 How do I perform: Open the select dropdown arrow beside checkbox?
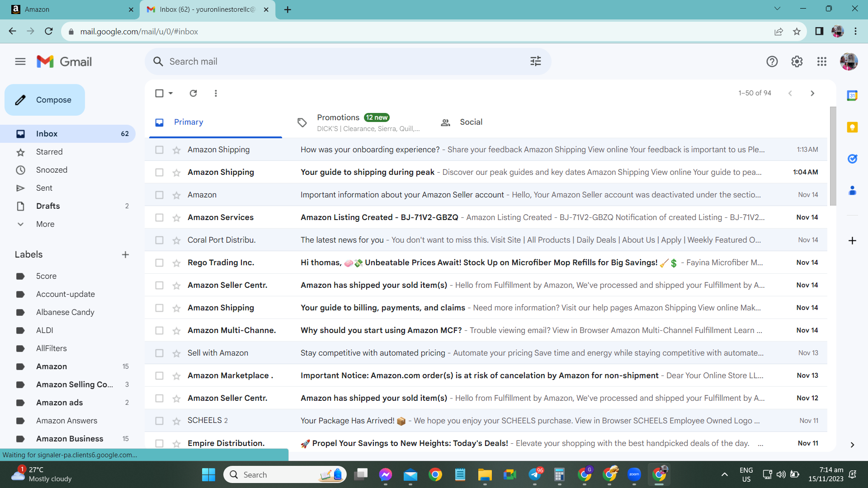click(170, 93)
